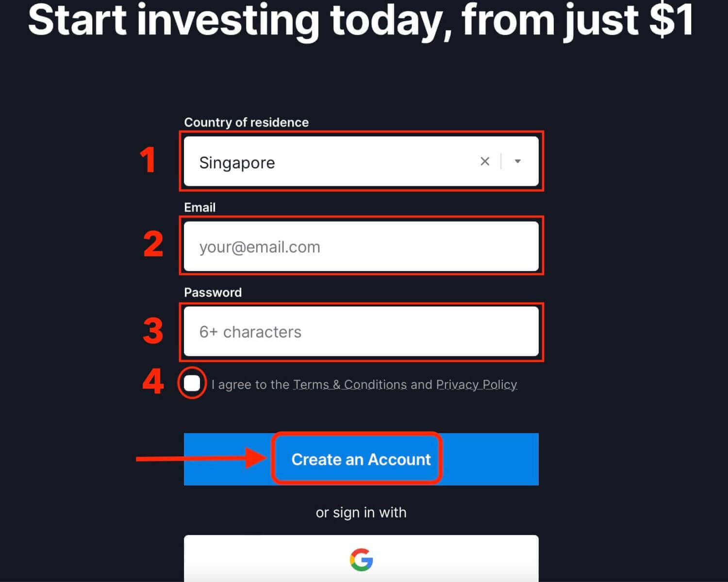The image size is (728, 582).
Task: Click the Password field label
Action: pyautogui.click(x=213, y=292)
